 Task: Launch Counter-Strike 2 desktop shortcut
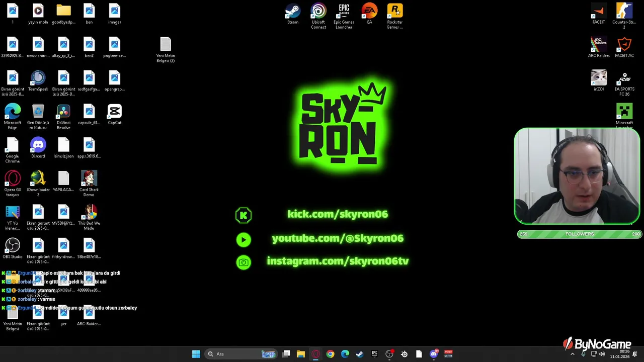pyautogui.click(x=624, y=17)
